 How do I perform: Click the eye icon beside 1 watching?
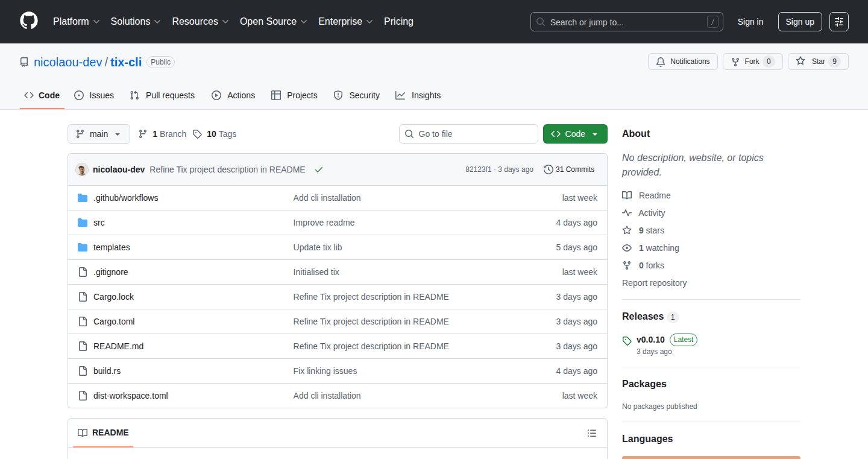tap(627, 248)
